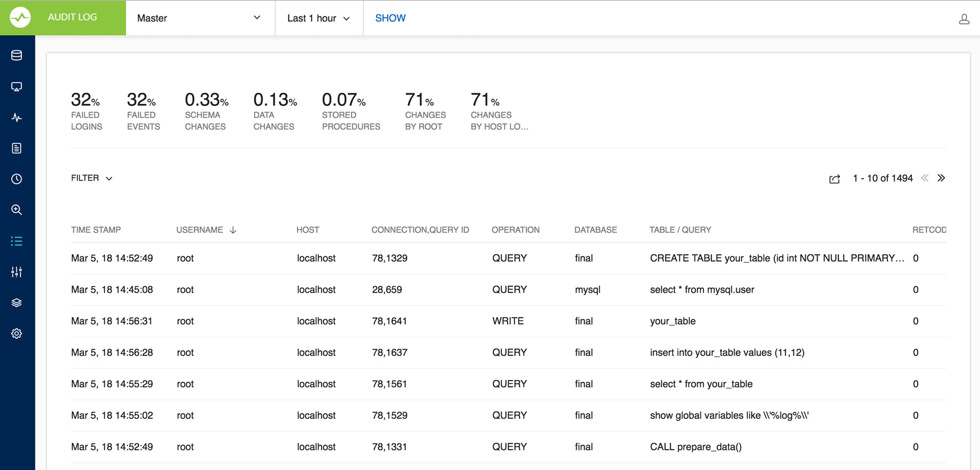The width and height of the screenshot is (980, 470).
Task: Open the settings gear sidebar icon
Action: click(16, 334)
